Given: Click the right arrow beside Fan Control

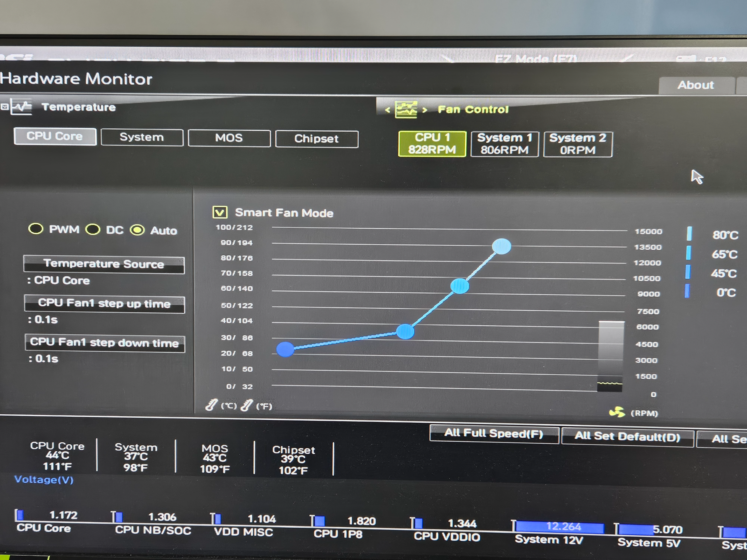Looking at the screenshot, I should 425,110.
